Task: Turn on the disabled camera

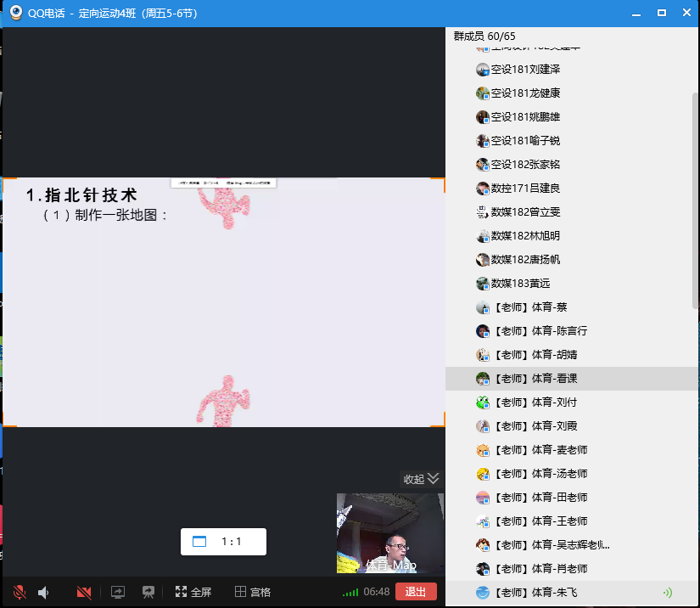Action: (84, 592)
